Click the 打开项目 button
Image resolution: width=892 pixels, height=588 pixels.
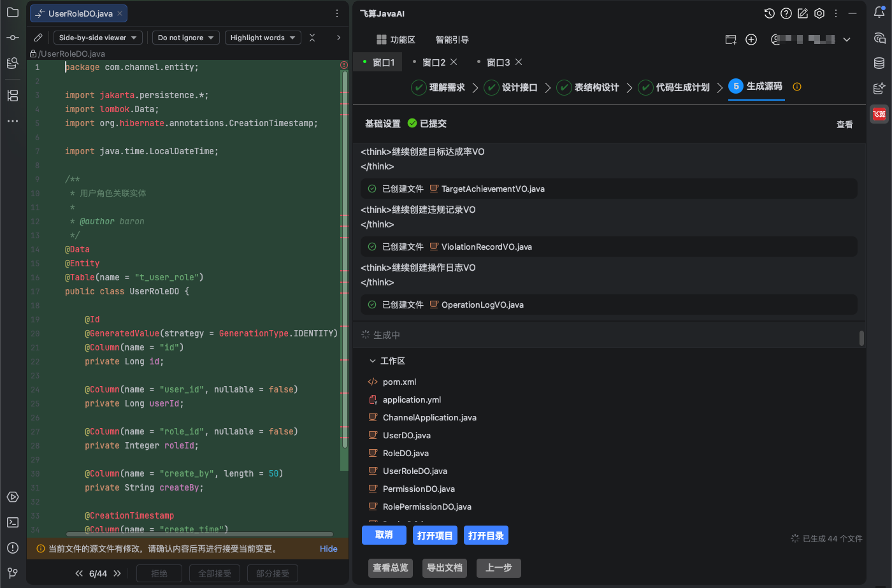(x=435, y=536)
